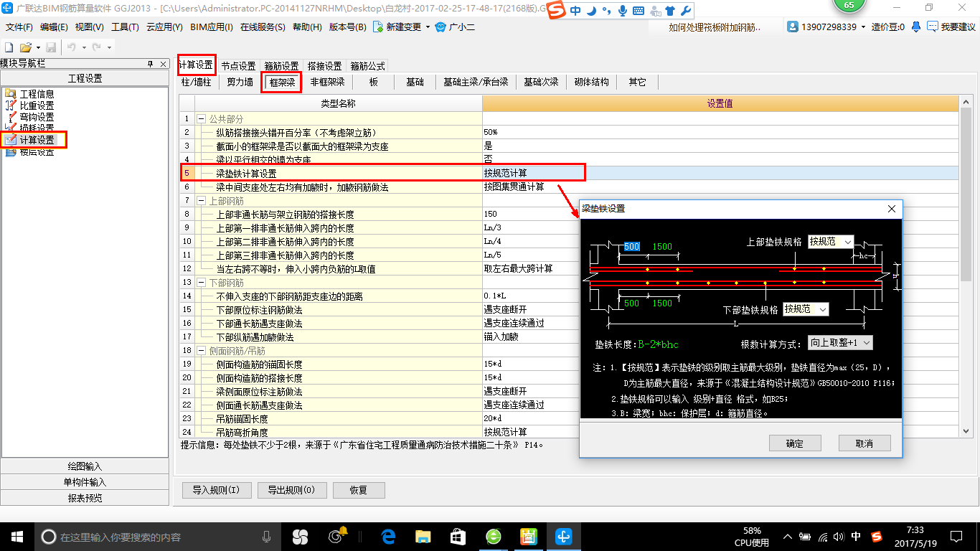Open the Sogou wrench tools icon
The height and width of the screenshot is (551, 980).
pos(685,10)
